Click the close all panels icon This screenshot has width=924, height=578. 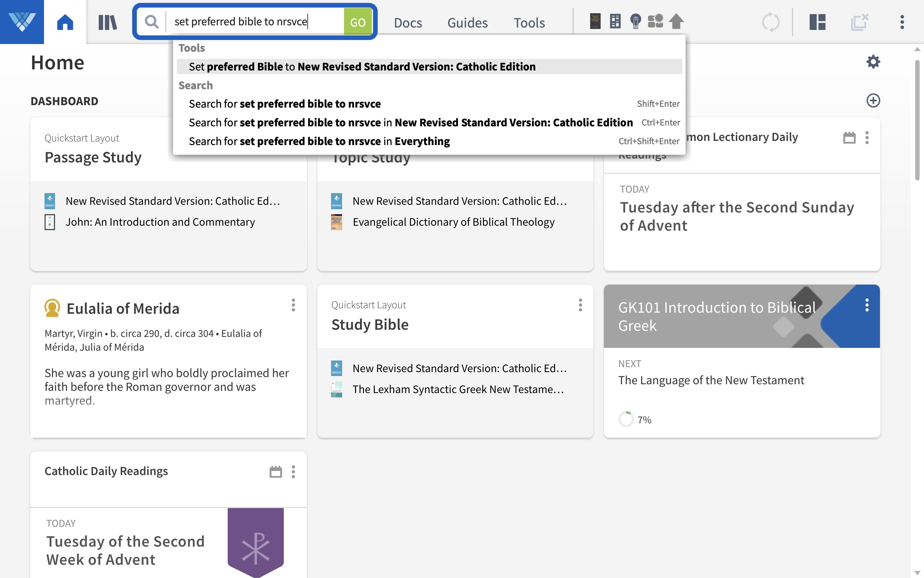[x=859, y=22]
